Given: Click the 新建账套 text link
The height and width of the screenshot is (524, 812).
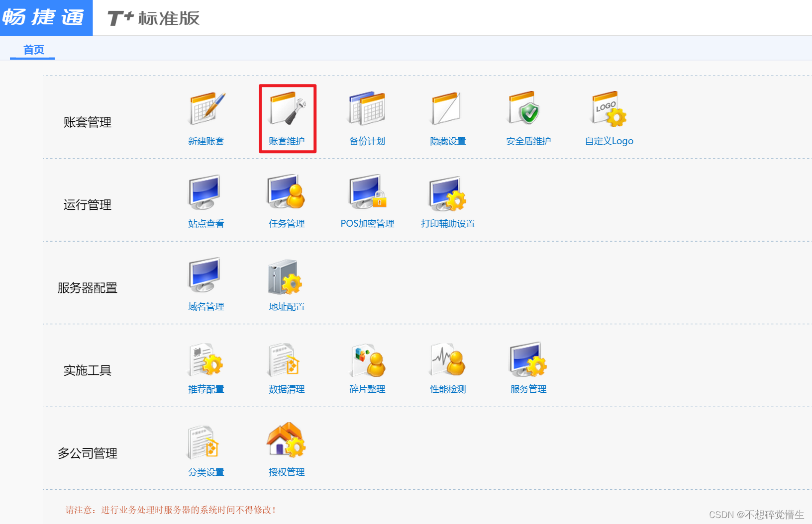Looking at the screenshot, I should point(206,141).
